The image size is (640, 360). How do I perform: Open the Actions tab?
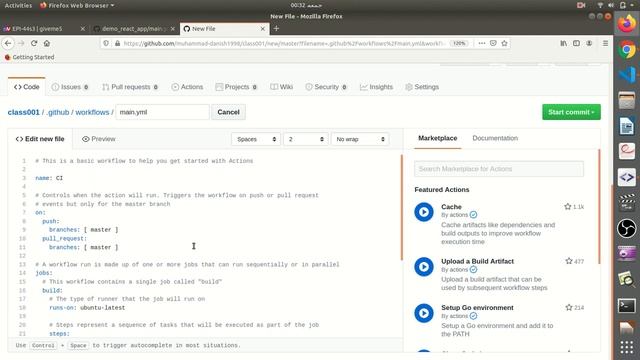point(187,87)
